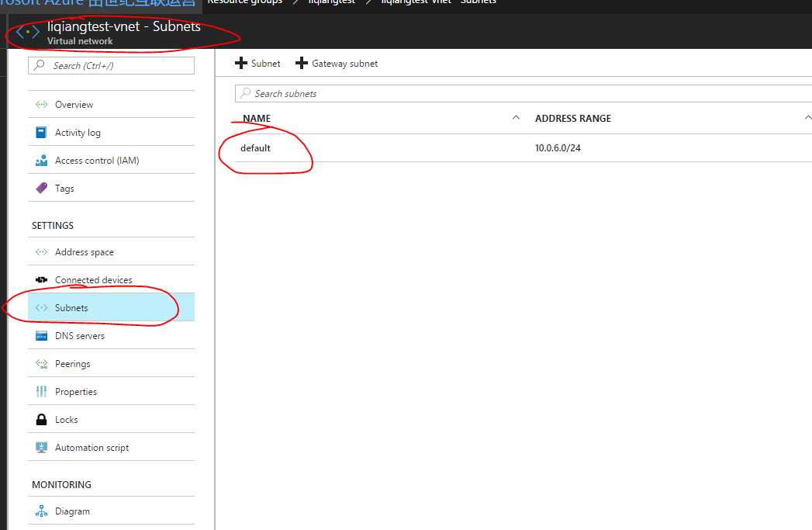Click the Locks padlock icon

[41, 420]
